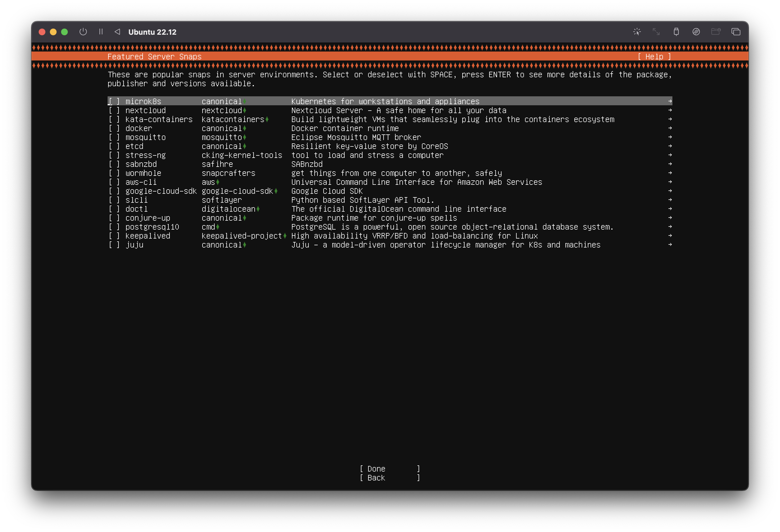Toggle capture mouse cursor icon
Image resolution: width=780 pixels, height=532 pixels.
637,32
